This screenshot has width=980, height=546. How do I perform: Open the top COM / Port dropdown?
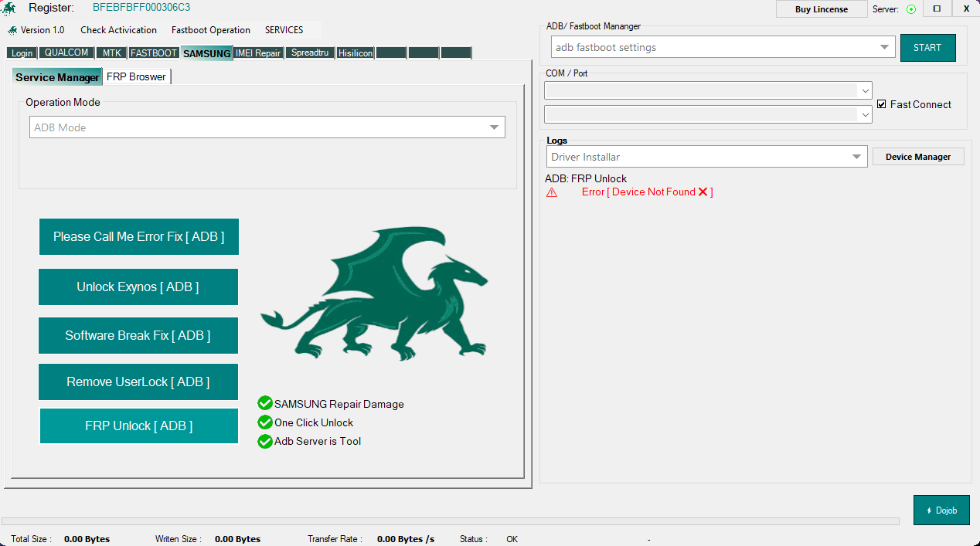point(865,90)
